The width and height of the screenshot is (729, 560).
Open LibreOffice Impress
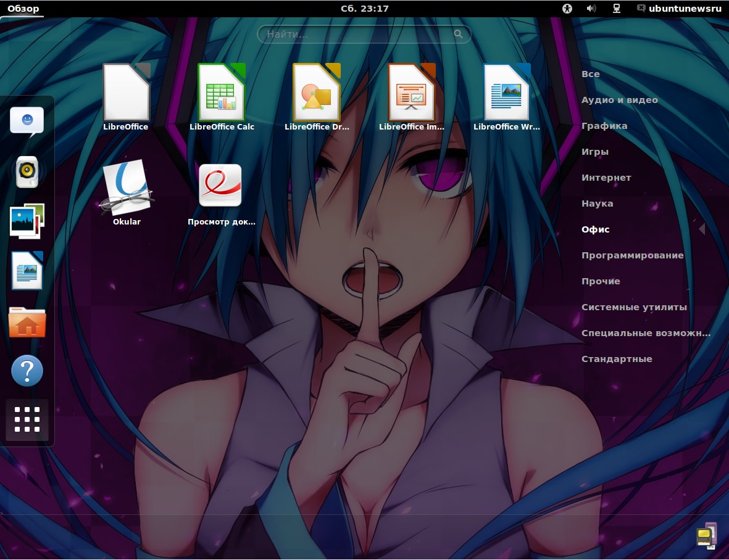pos(412,93)
